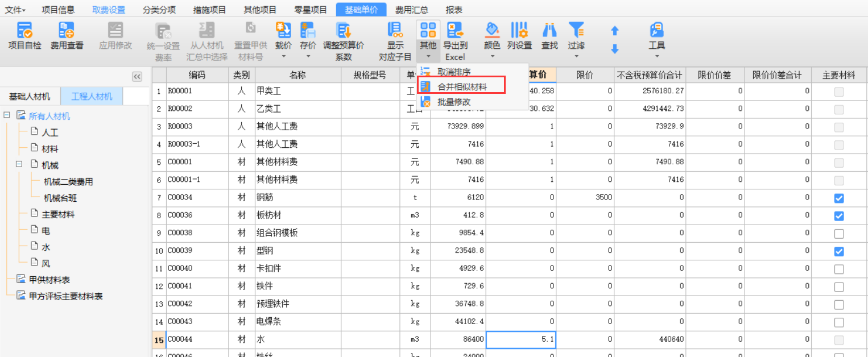Choose 合并相似材料 from the menu

(462, 87)
